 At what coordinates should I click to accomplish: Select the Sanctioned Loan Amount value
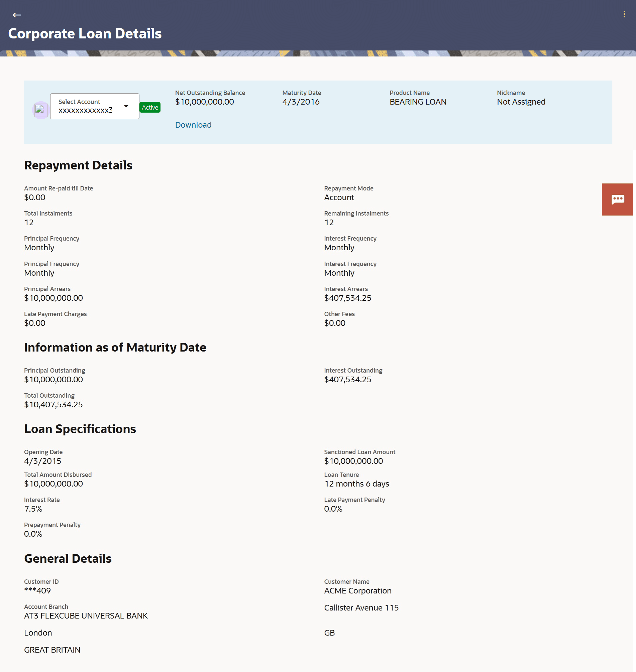353,461
